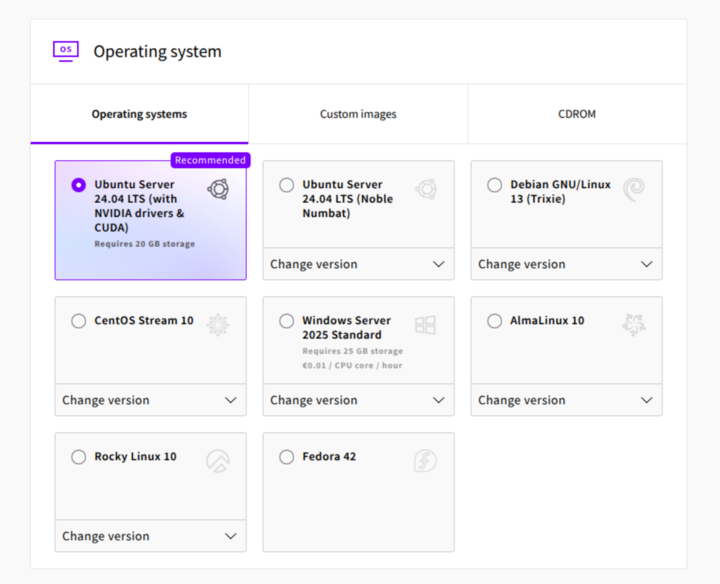
Task: Click the Fedora logo icon
Action: pos(426,460)
